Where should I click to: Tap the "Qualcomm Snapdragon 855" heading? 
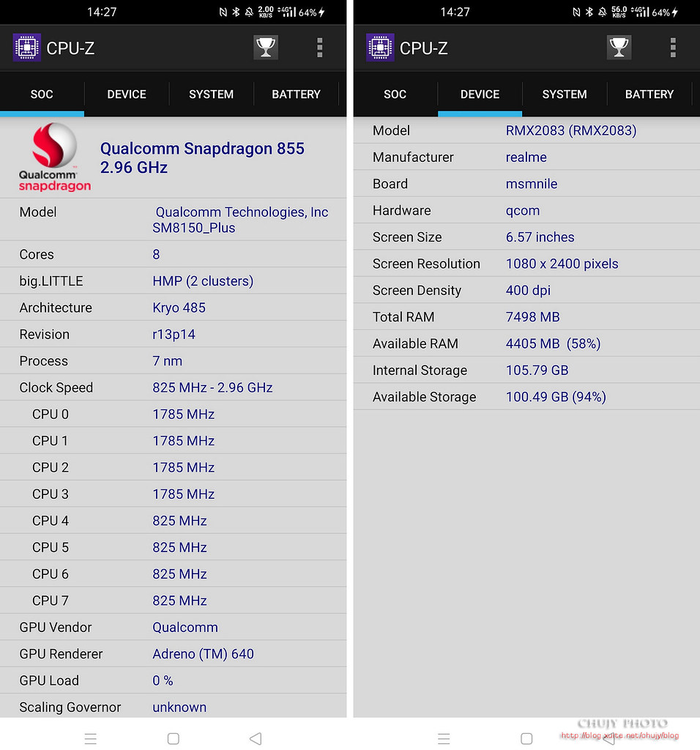202,149
